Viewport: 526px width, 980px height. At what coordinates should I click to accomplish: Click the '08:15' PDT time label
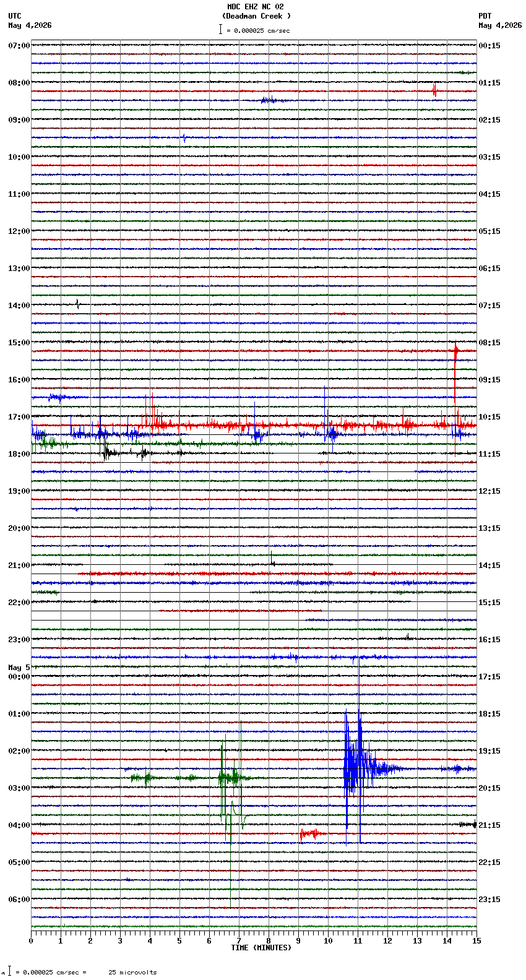(x=489, y=343)
